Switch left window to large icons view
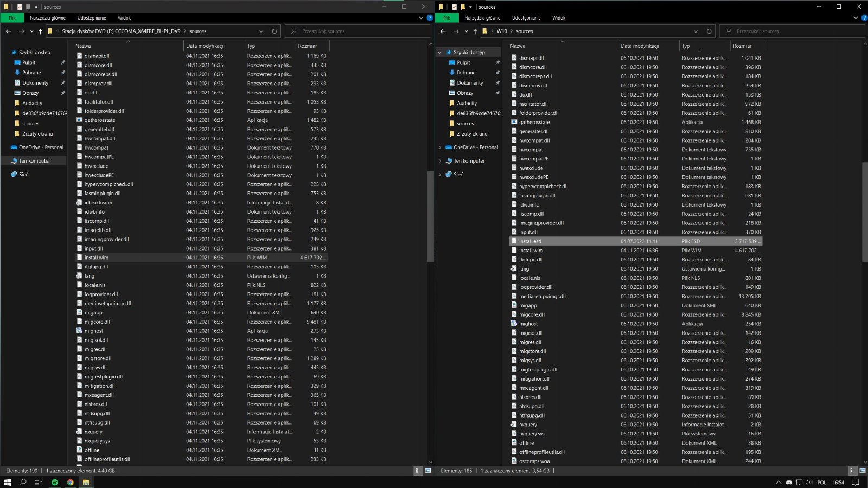This screenshot has height=488, width=868. click(x=428, y=471)
